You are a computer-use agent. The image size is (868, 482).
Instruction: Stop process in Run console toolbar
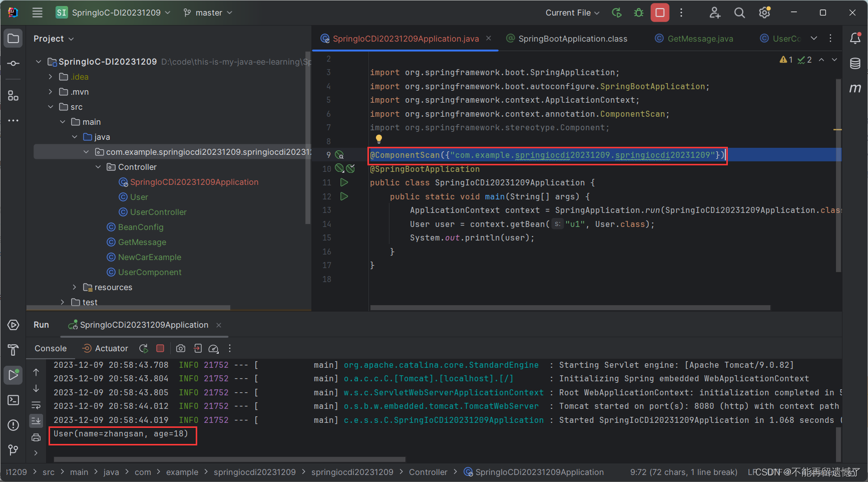click(x=160, y=348)
